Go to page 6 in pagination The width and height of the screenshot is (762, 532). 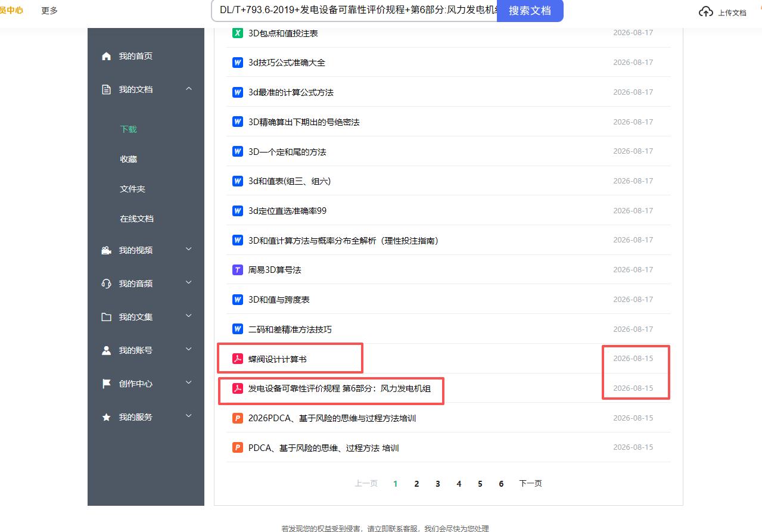(x=501, y=484)
